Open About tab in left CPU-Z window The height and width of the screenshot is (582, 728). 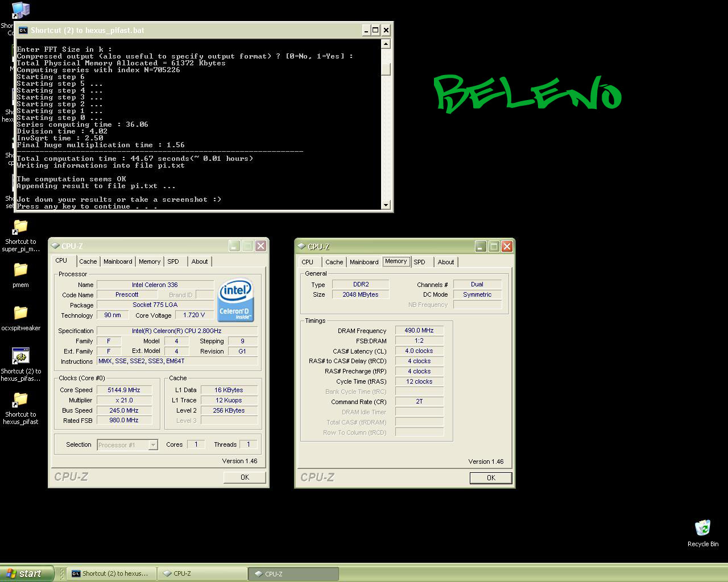[x=200, y=261]
